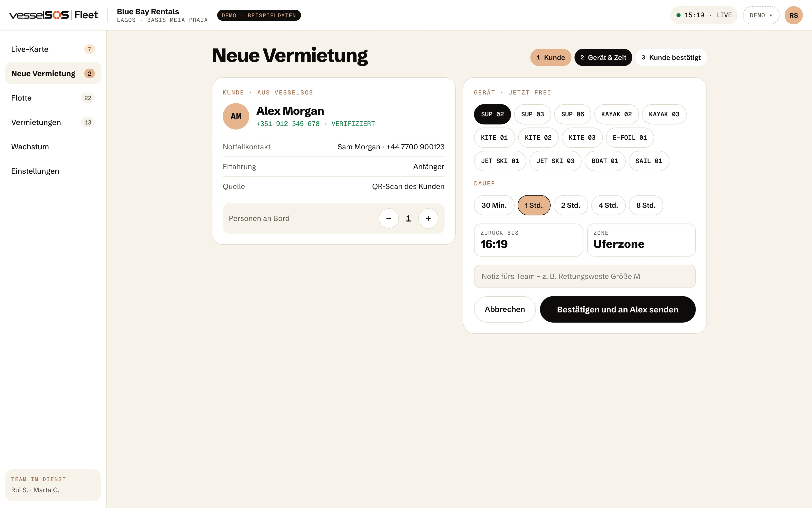Select step 2 Gerät & Zeit

(603, 57)
